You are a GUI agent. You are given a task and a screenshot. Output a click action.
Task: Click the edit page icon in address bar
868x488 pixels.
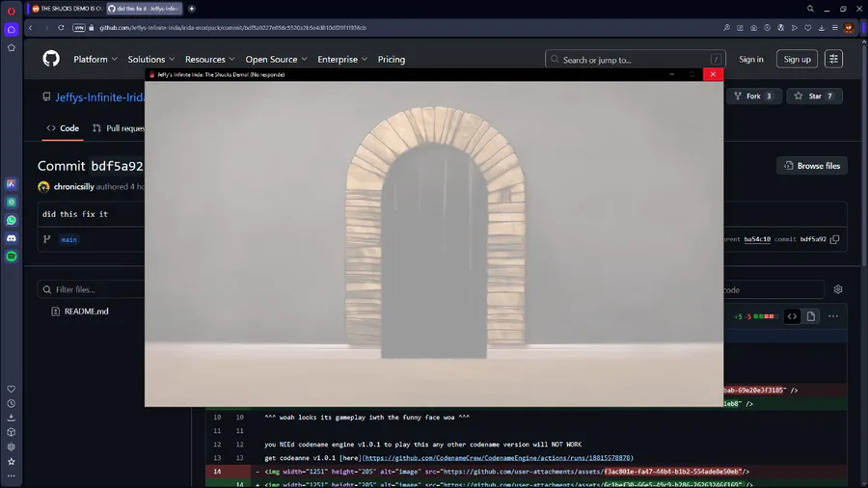pyautogui.click(x=740, y=28)
